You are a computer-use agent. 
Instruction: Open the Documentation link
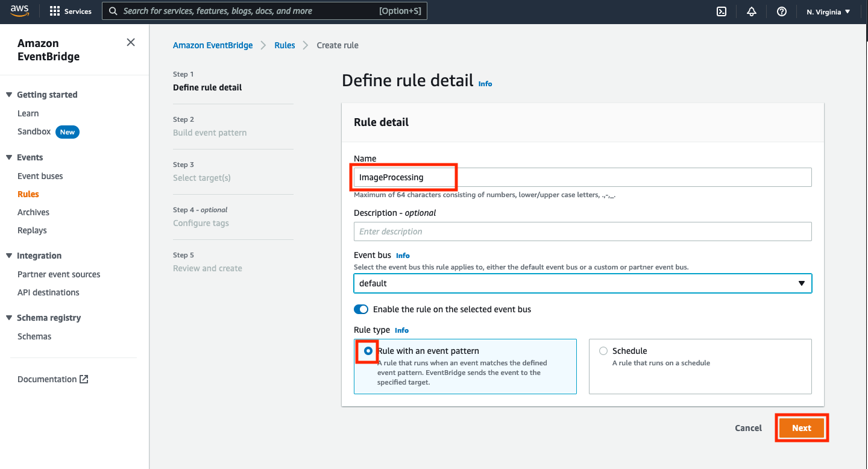click(47, 379)
